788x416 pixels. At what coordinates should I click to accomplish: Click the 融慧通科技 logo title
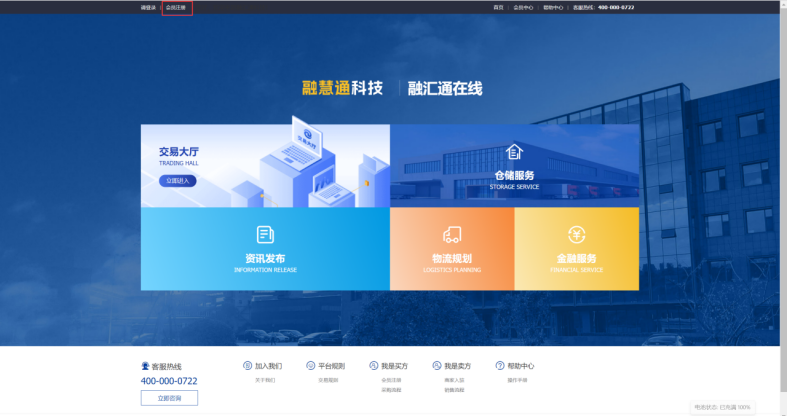[x=342, y=88]
